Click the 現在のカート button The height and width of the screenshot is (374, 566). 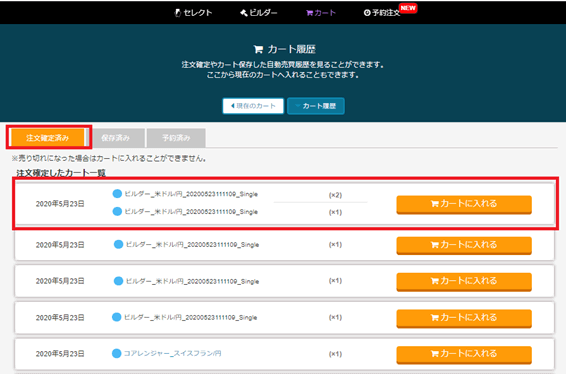(x=253, y=106)
